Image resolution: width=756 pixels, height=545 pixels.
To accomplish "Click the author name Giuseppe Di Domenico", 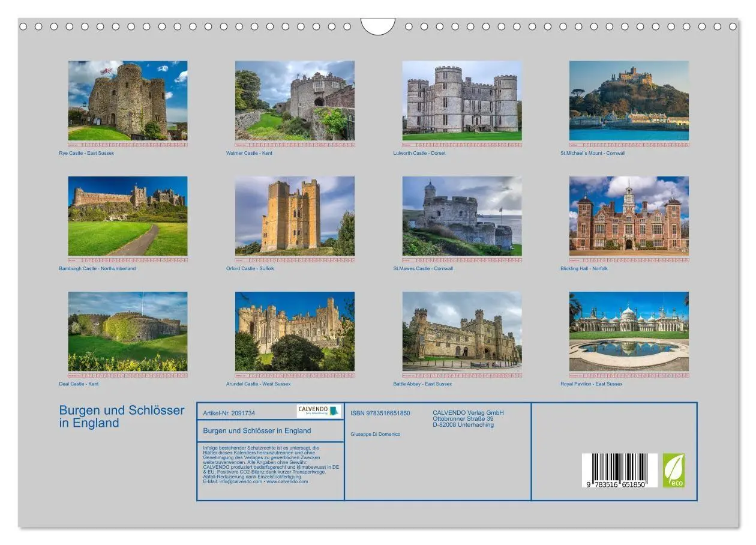I will pyautogui.click(x=375, y=433).
